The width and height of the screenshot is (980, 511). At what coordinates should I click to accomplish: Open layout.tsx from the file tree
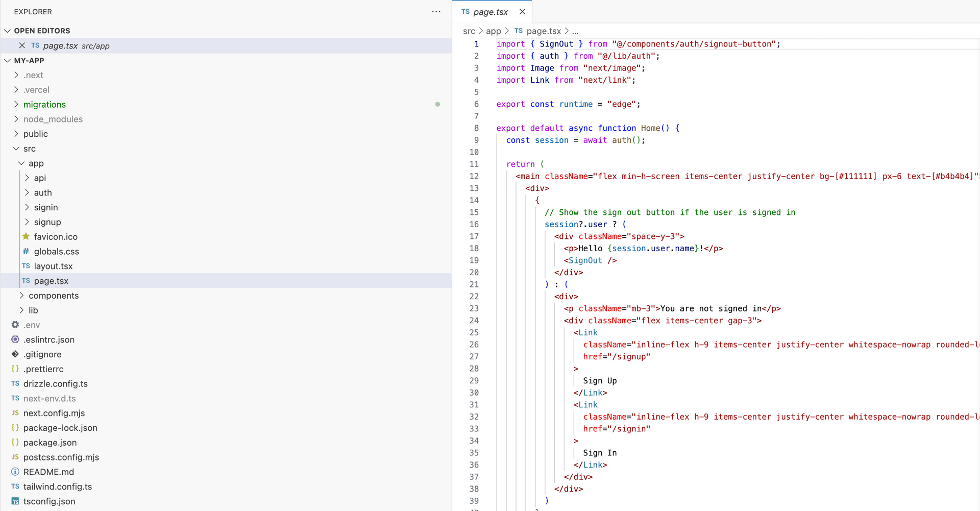pos(53,266)
